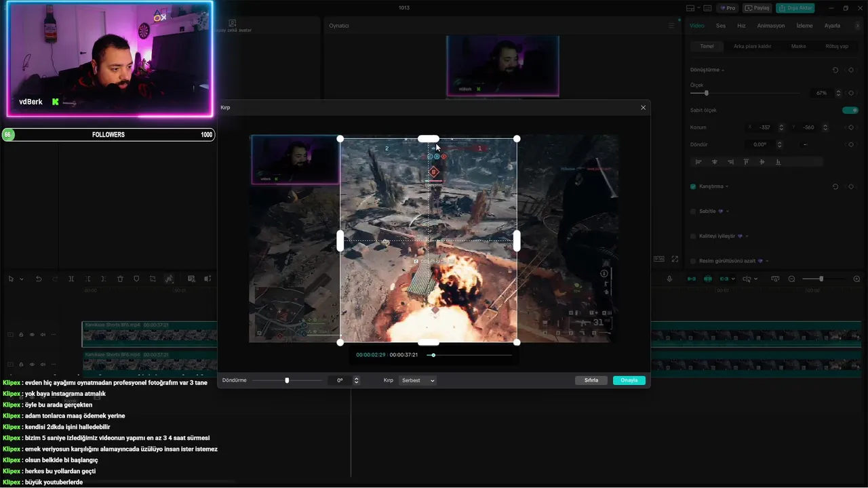Click the fullscreen preview icon in player

point(675,259)
